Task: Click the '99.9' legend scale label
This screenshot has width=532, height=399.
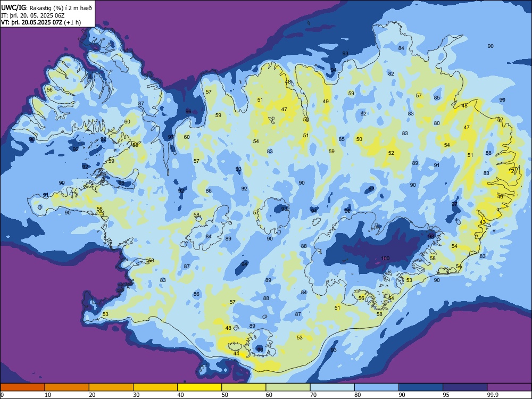Action: coord(493,395)
